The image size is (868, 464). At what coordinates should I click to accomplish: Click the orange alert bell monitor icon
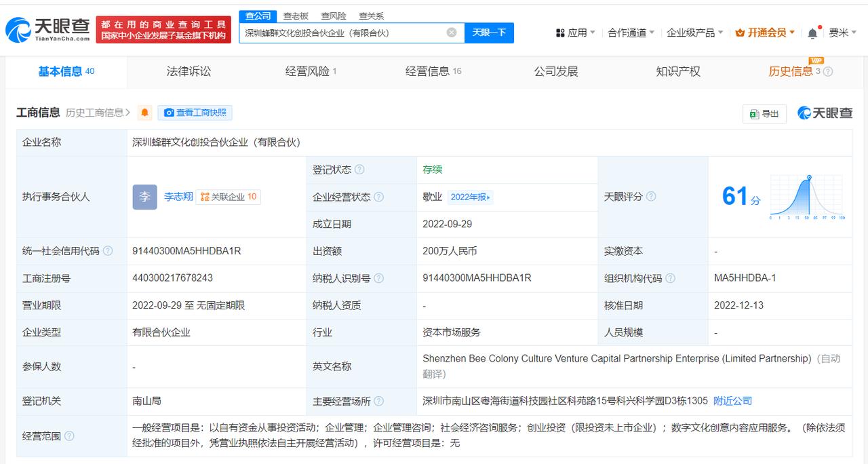point(144,113)
